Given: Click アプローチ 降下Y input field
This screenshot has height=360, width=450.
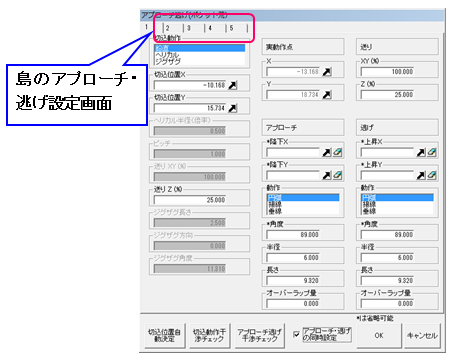Looking at the screenshot, I should tap(293, 176).
